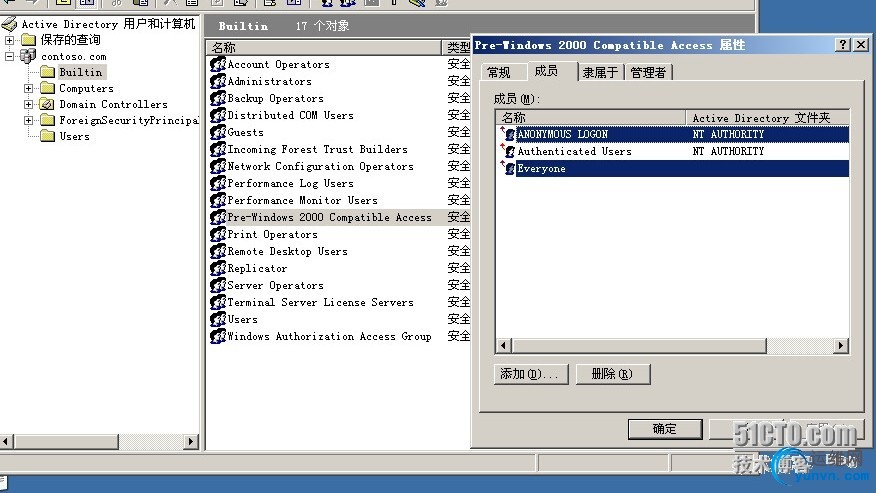
Task: Select the Users container in the tree
Action: (x=74, y=136)
